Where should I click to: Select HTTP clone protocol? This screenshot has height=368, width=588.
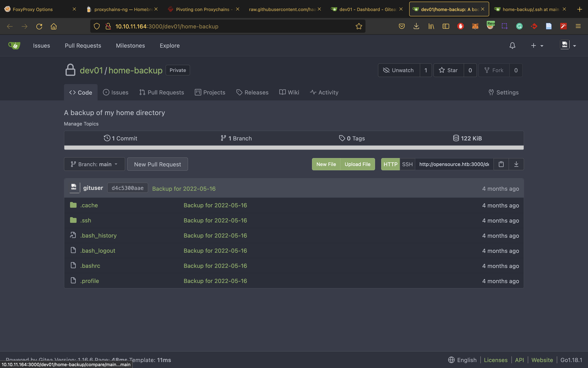pyautogui.click(x=390, y=164)
